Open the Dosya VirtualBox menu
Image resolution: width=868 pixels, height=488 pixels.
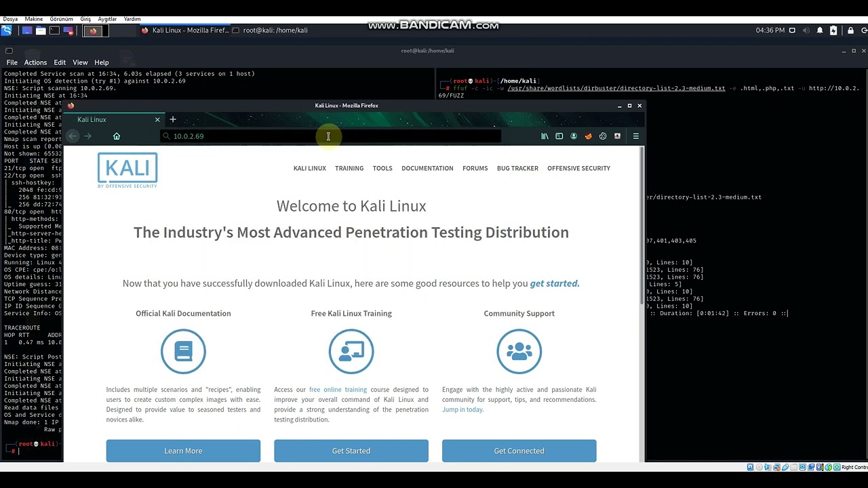coord(10,19)
